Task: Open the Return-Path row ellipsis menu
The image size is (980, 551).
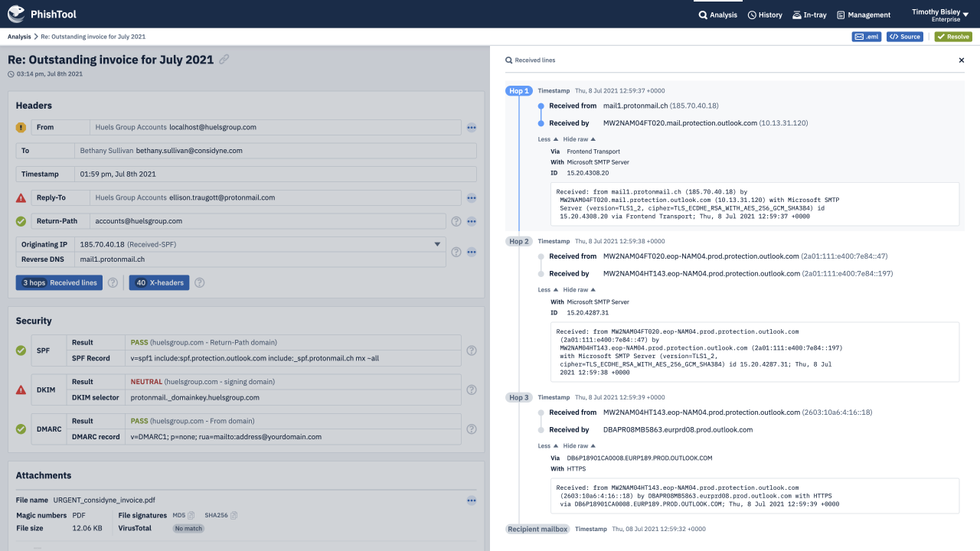Action: coord(472,221)
